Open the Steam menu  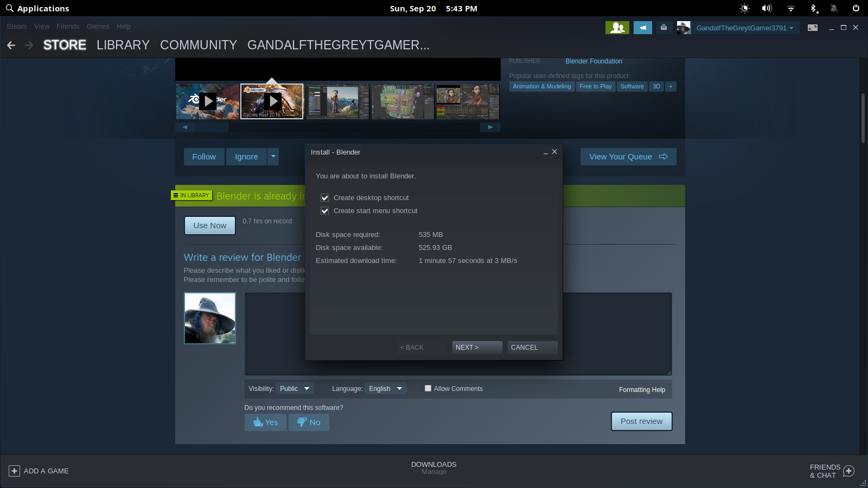pyautogui.click(x=17, y=26)
